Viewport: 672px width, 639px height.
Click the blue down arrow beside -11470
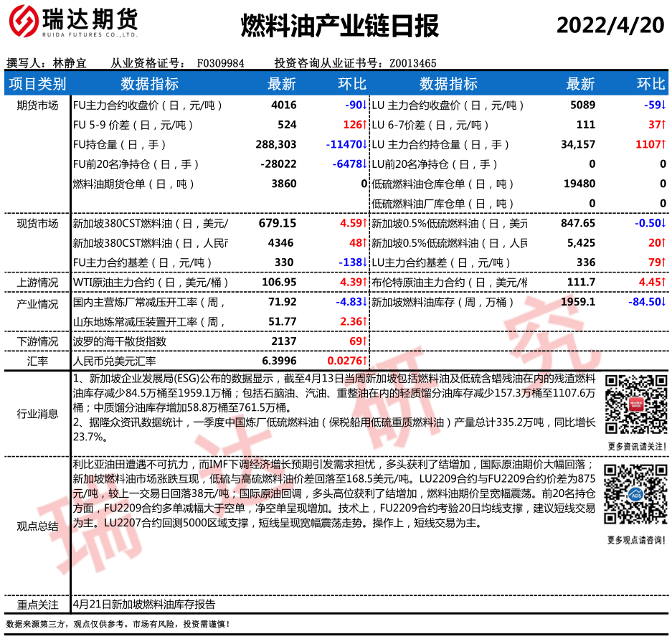[x=364, y=144]
